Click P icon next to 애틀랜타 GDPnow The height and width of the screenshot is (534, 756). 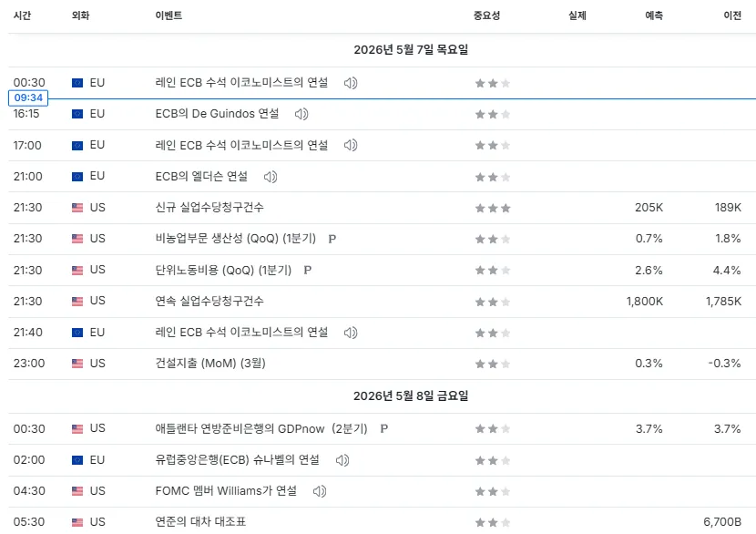click(x=383, y=428)
